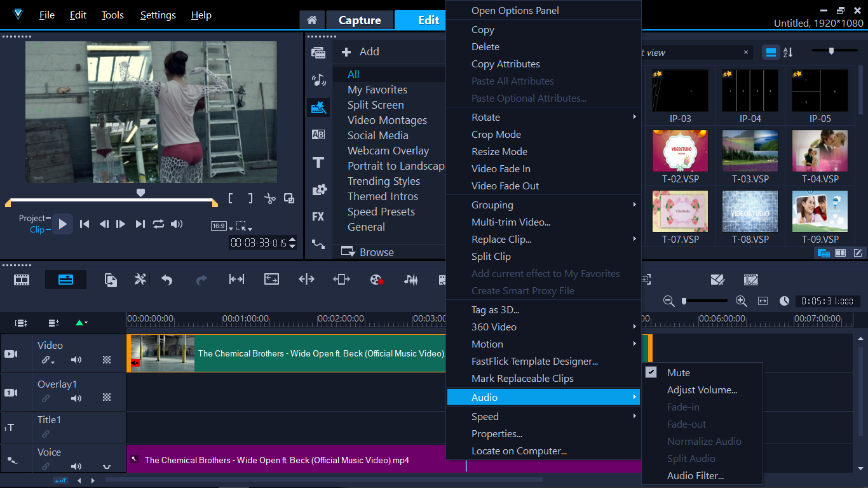
Task: Click the timeline zoom slider
Action: [704, 301]
